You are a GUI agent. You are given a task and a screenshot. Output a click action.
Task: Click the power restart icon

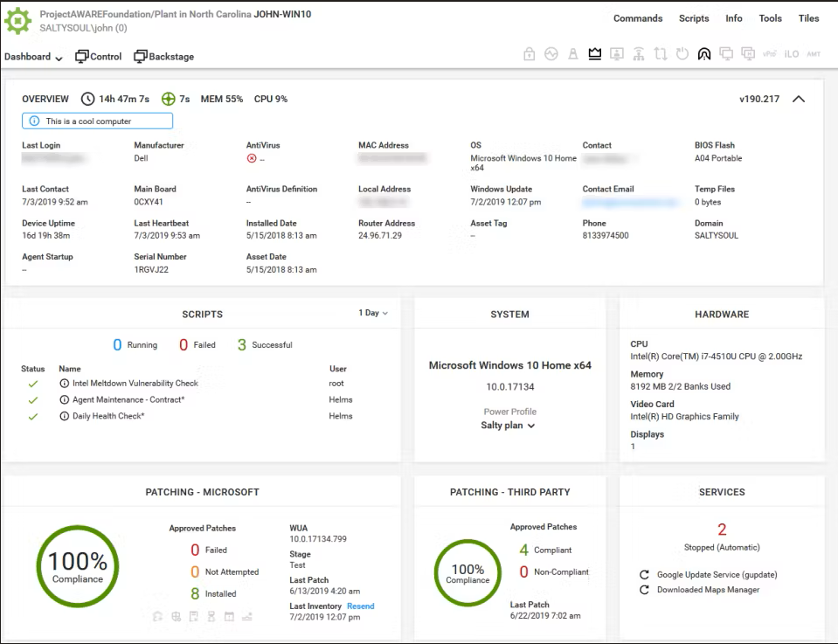pyautogui.click(x=682, y=54)
